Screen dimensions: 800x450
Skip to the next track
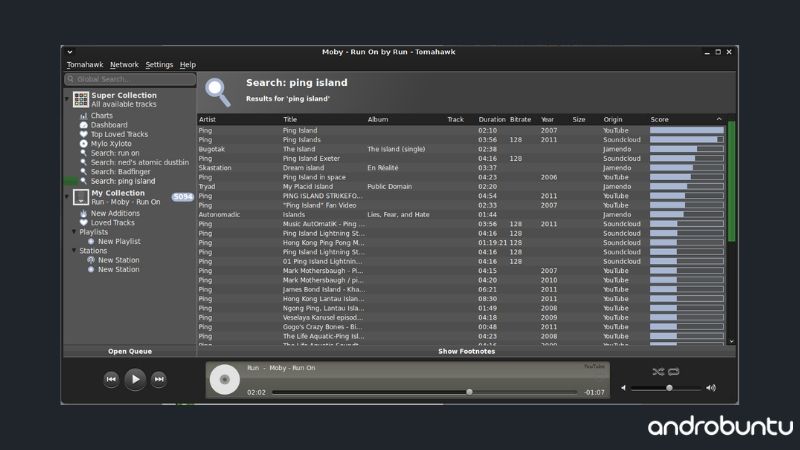coord(159,379)
